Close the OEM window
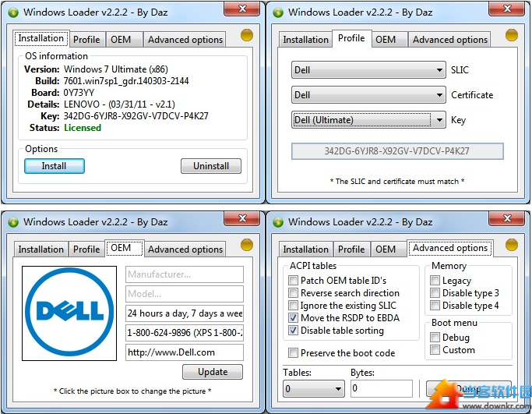The height and width of the screenshot is (414, 532). pyautogui.click(x=242, y=218)
